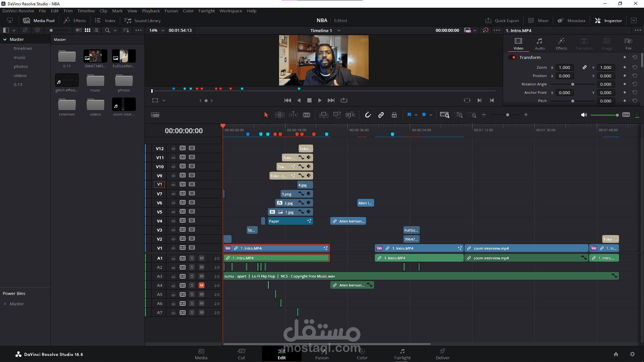Expand Power Bins Master folder
Image resolution: width=644 pixels, height=362 pixels.
(x=5, y=304)
